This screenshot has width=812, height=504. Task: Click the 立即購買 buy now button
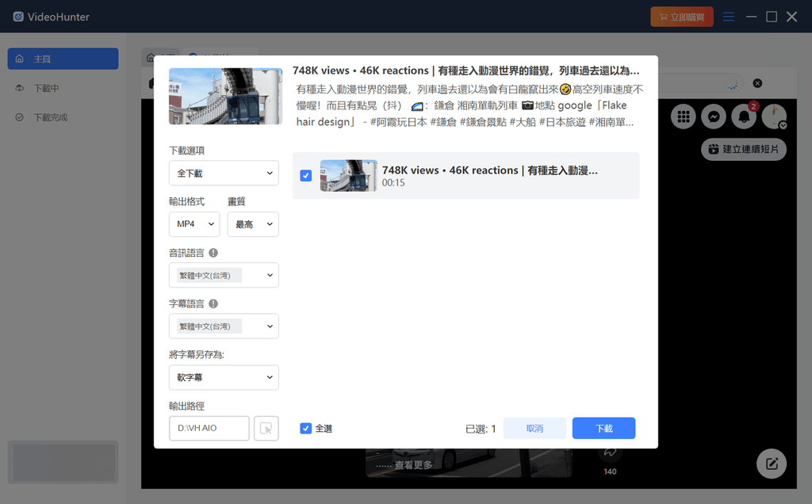[681, 17]
